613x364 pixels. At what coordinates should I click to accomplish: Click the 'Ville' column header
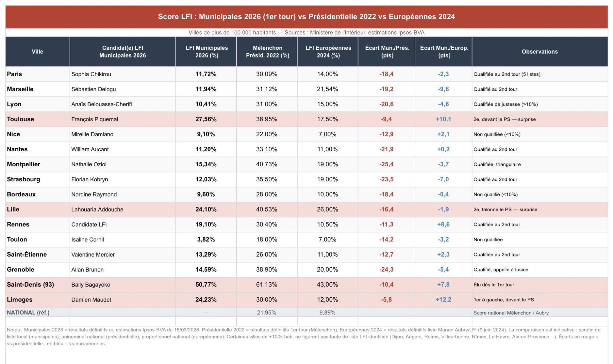(x=37, y=52)
